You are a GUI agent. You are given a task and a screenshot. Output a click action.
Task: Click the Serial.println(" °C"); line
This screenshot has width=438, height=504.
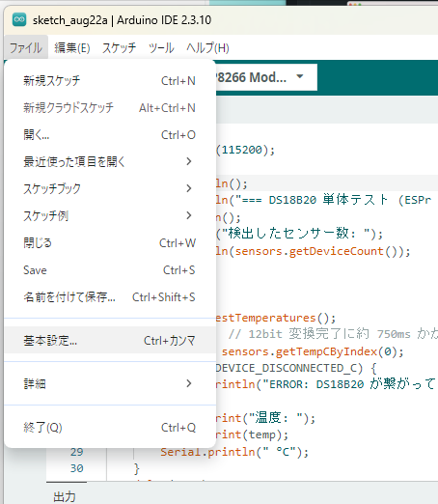click(234, 452)
